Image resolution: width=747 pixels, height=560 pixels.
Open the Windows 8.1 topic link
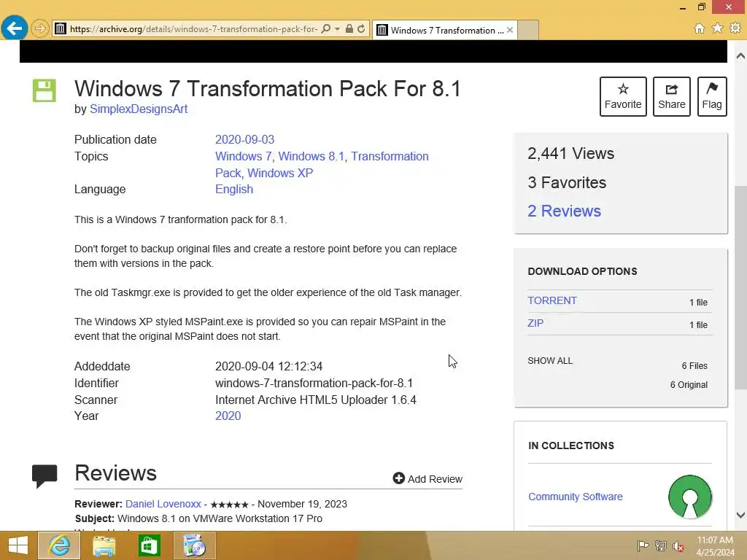(x=311, y=156)
